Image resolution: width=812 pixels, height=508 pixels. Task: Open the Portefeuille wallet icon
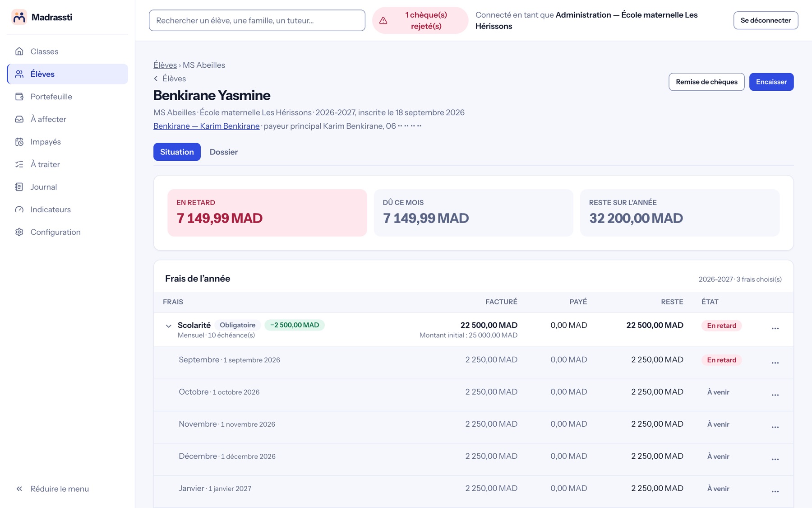coord(19,97)
